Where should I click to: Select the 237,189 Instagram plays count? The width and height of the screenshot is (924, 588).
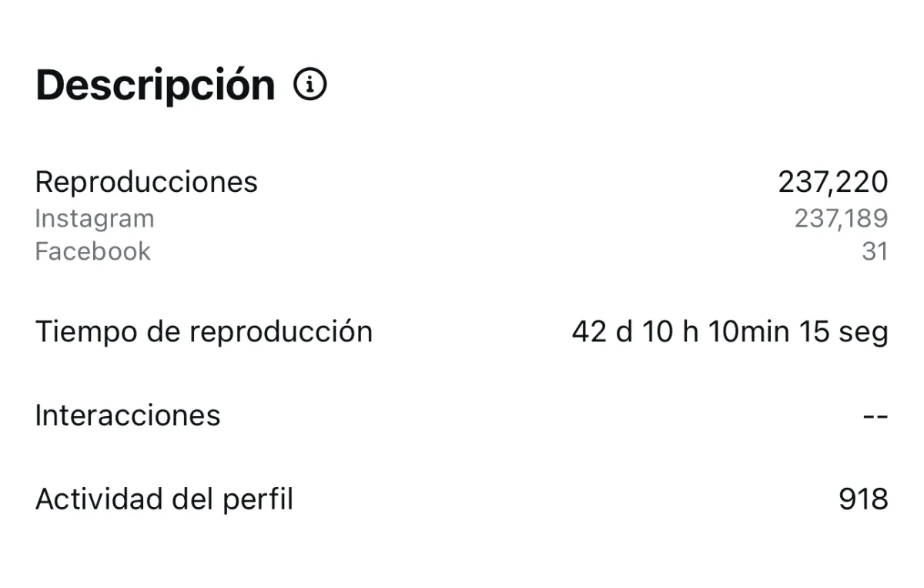click(842, 219)
